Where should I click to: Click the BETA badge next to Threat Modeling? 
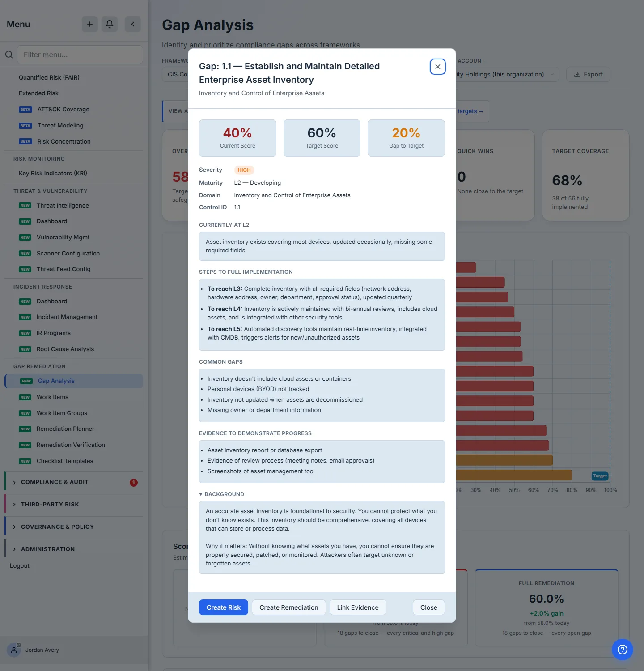25,126
